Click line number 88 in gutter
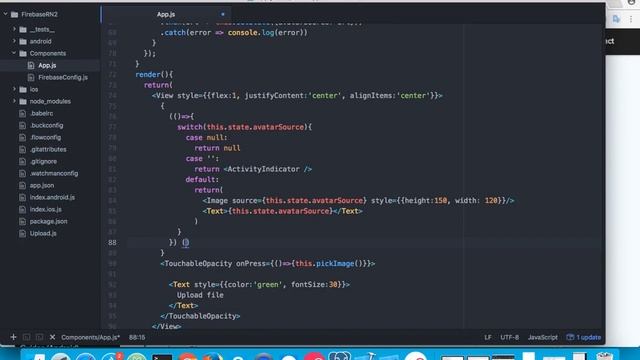This screenshot has height=360, width=640. coord(112,242)
